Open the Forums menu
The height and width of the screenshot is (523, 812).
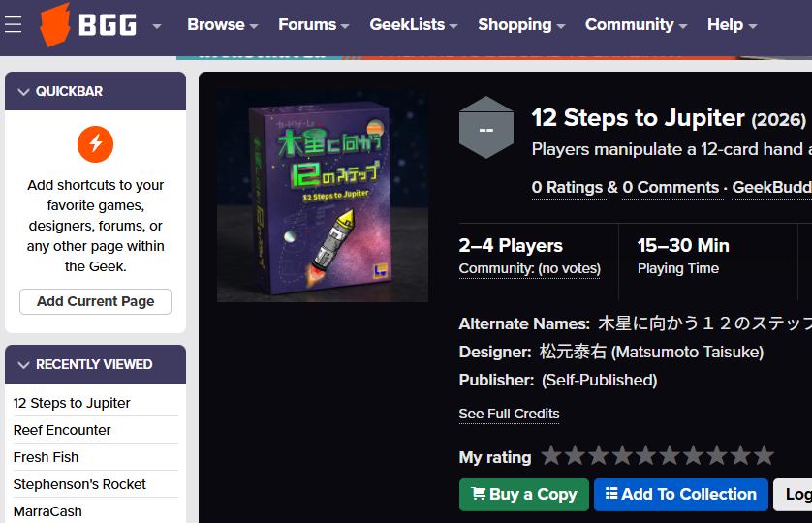313,25
